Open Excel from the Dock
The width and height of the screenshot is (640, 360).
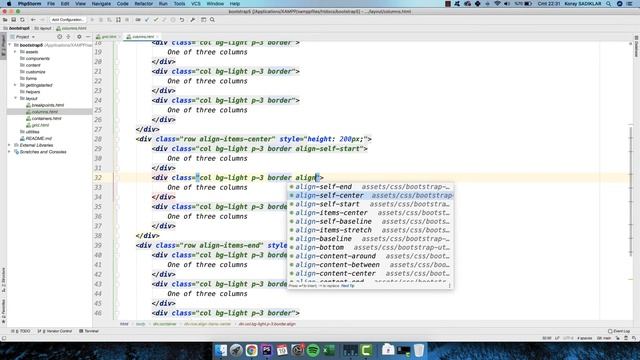[329, 350]
